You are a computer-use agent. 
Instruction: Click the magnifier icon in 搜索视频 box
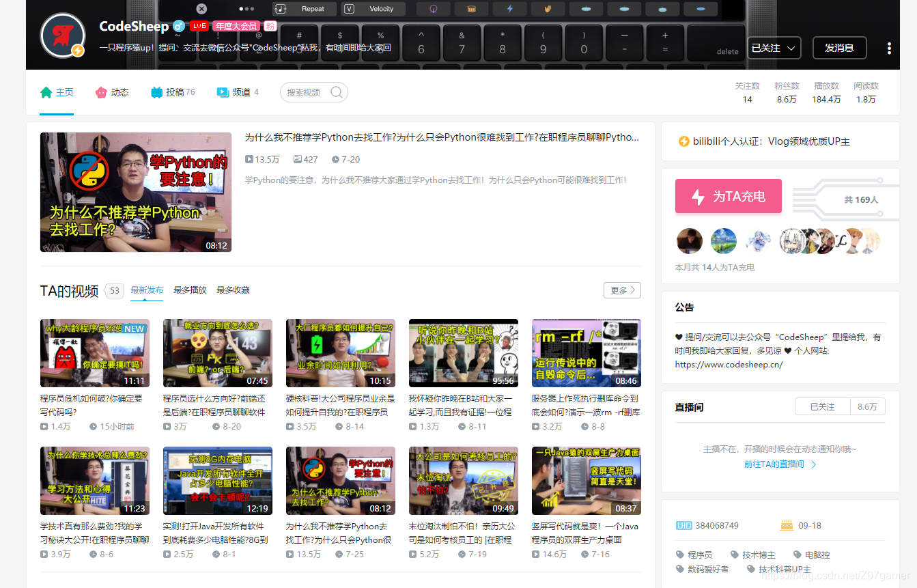335,92
